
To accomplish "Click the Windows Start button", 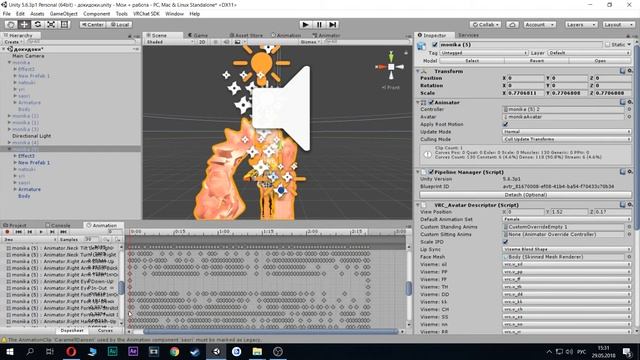I will click(x=9, y=351).
